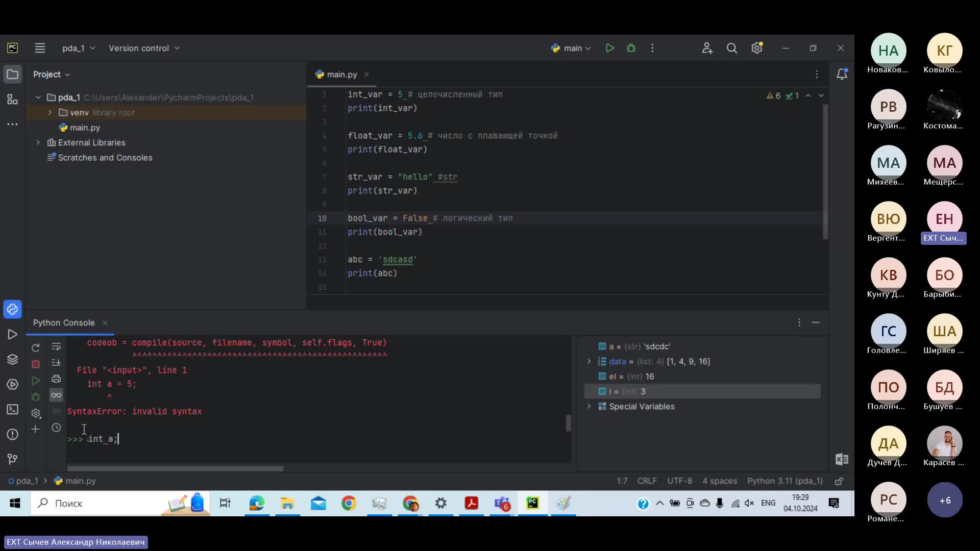This screenshot has width=980, height=551.
Task: Open Search Everywhere magnifier
Action: coord(732,48)
